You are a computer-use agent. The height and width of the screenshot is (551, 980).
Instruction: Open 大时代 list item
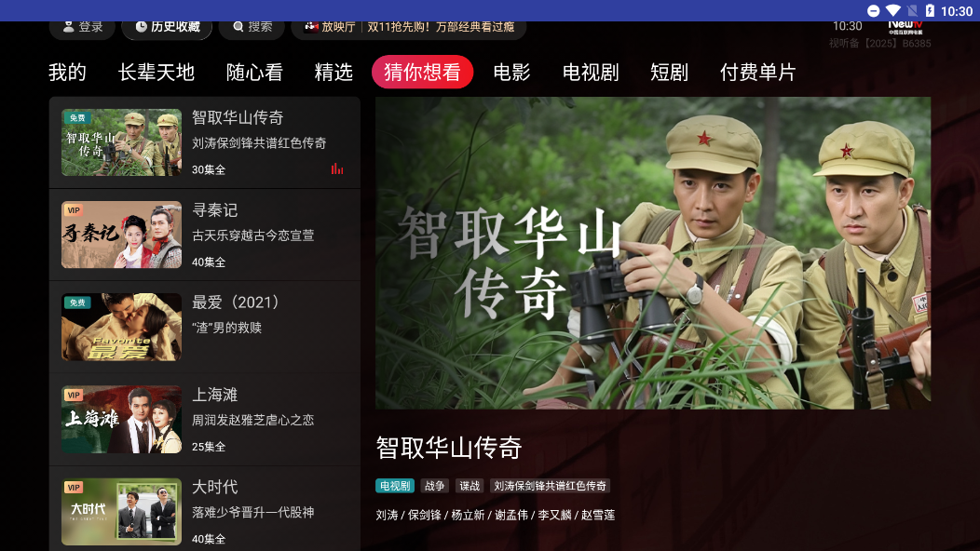click(205, 511)
